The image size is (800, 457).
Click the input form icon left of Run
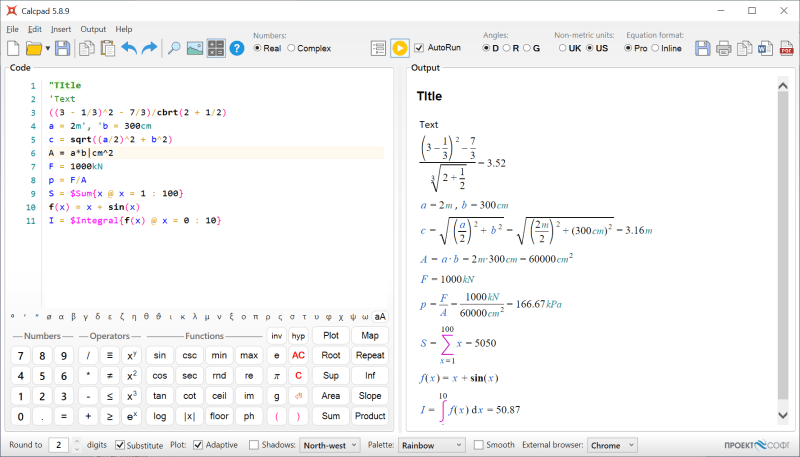[x=378, y=48]
